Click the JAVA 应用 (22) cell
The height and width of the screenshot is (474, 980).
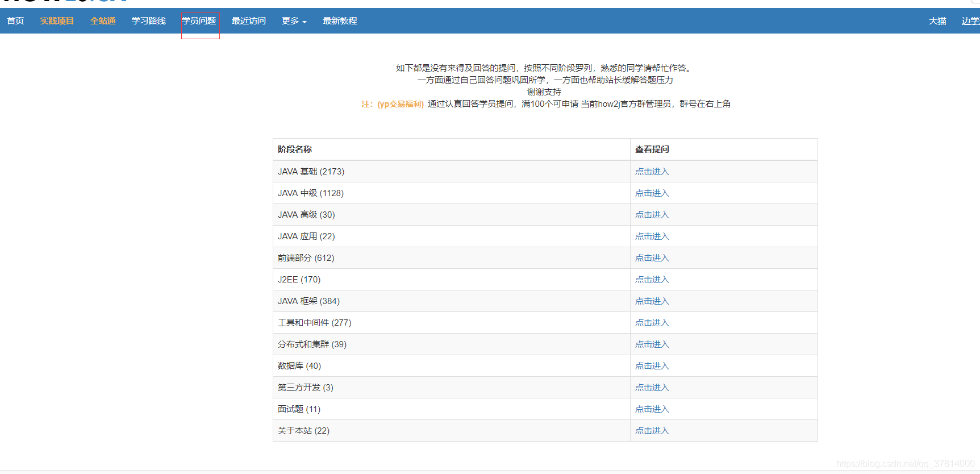click(452, 236)
